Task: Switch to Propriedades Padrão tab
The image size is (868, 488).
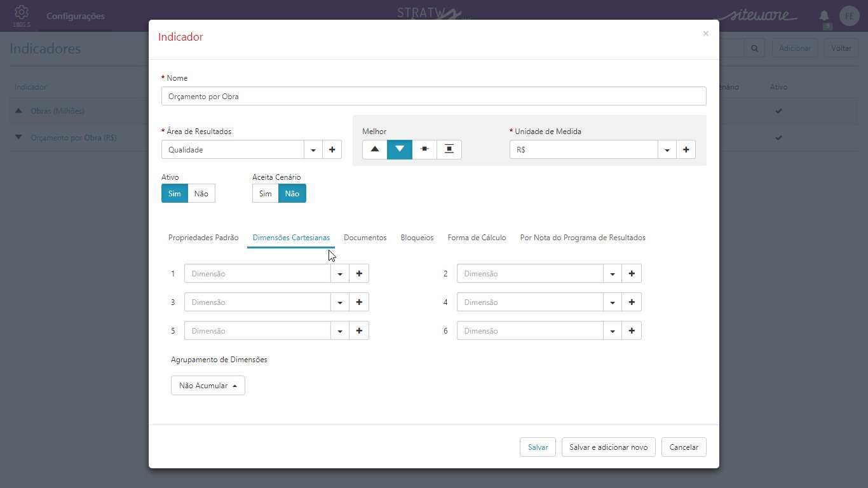Action: [203, 238]
